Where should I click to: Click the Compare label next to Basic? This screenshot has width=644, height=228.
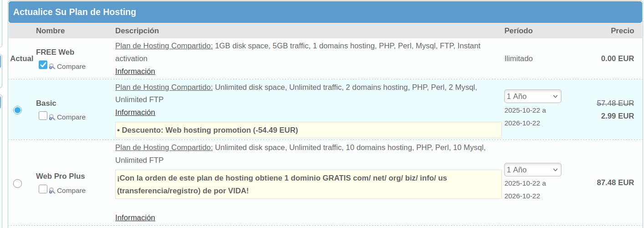71,117
